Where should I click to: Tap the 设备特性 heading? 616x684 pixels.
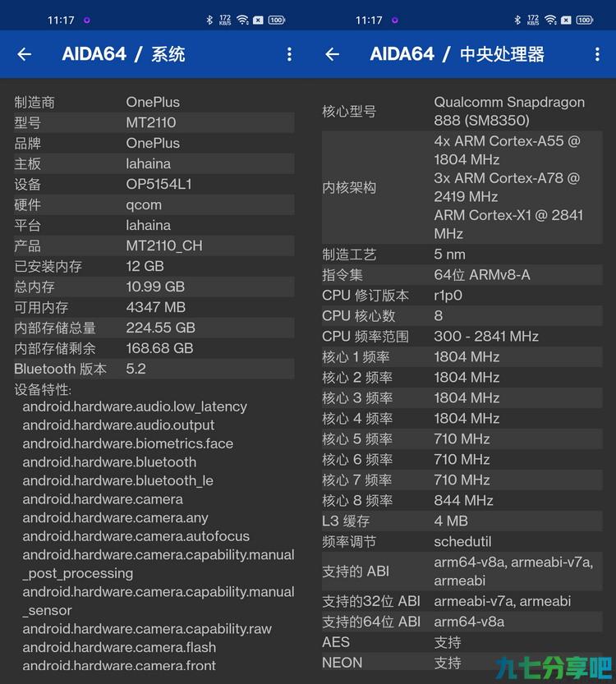point(43,389)
